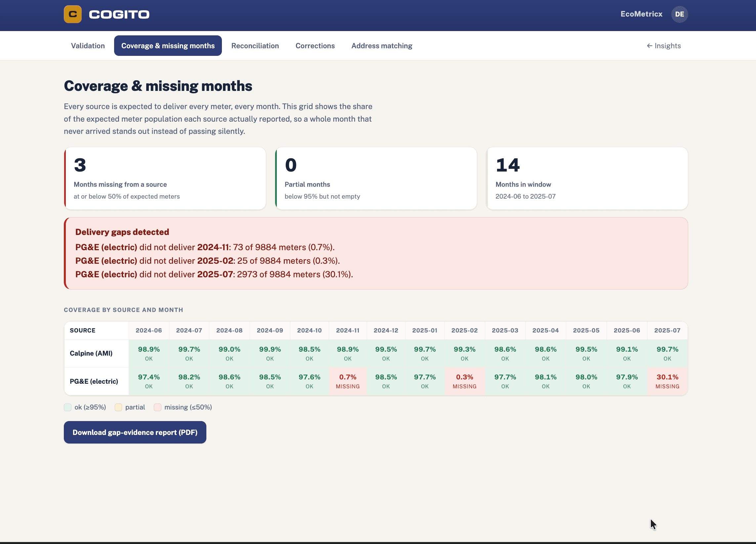Click the 2025-03 column header
Image resolution: width=756 pixels, height=544 pixels.
click(x=505, y=330)
